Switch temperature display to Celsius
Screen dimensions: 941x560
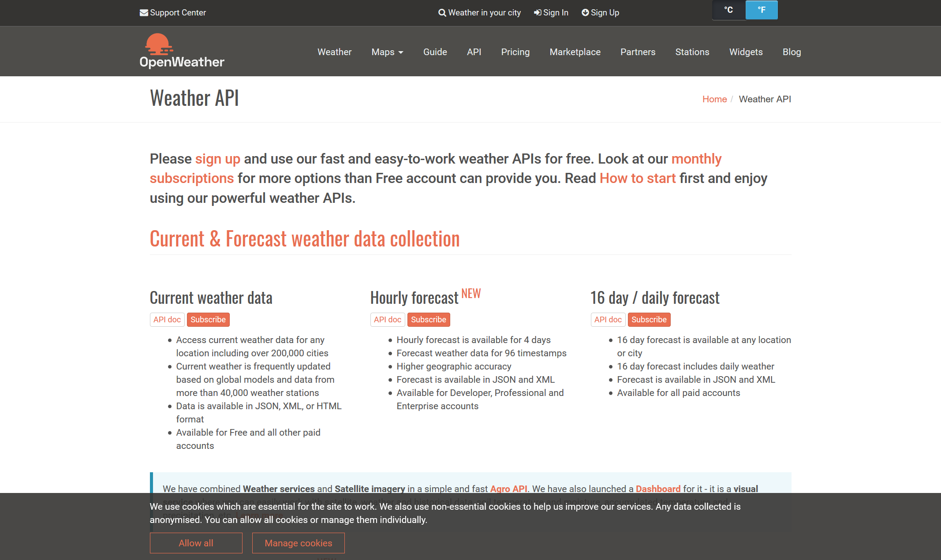pos(728,9)
